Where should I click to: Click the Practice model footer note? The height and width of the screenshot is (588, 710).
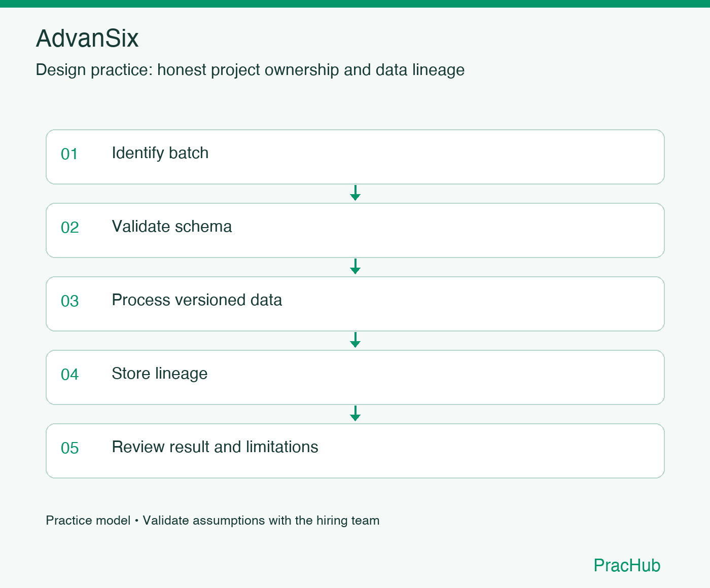(212, 521)
